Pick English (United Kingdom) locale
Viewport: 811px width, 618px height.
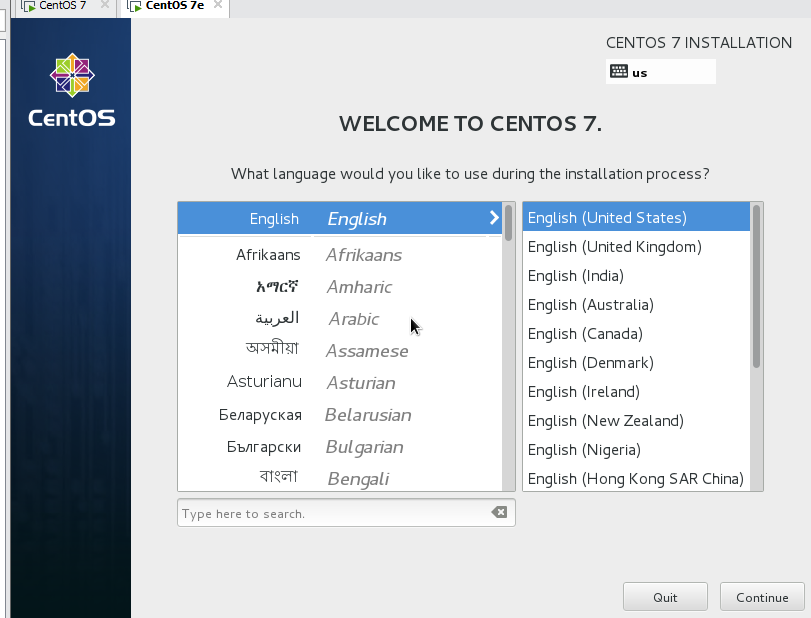(615, 247)
